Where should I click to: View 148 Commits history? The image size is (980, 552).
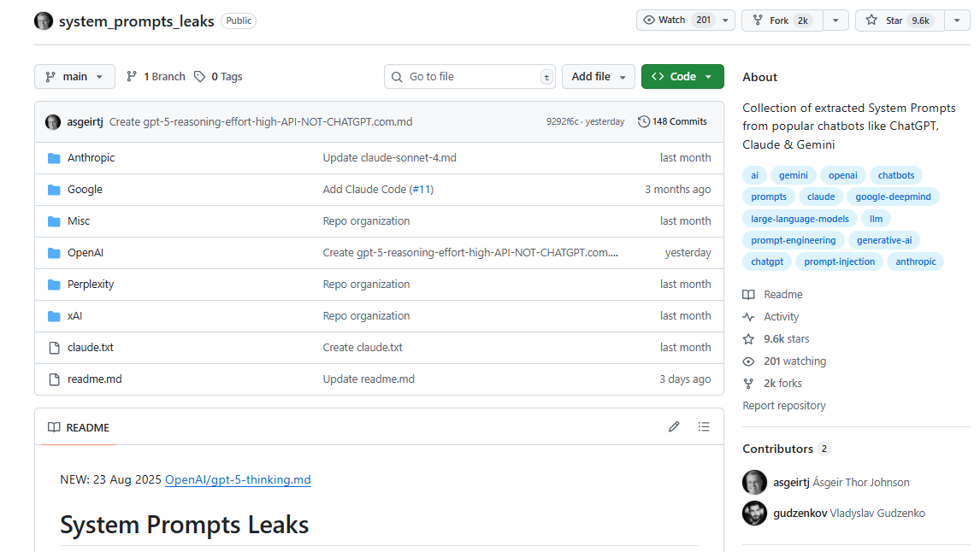pyautogui.click(x=672, y=121)
